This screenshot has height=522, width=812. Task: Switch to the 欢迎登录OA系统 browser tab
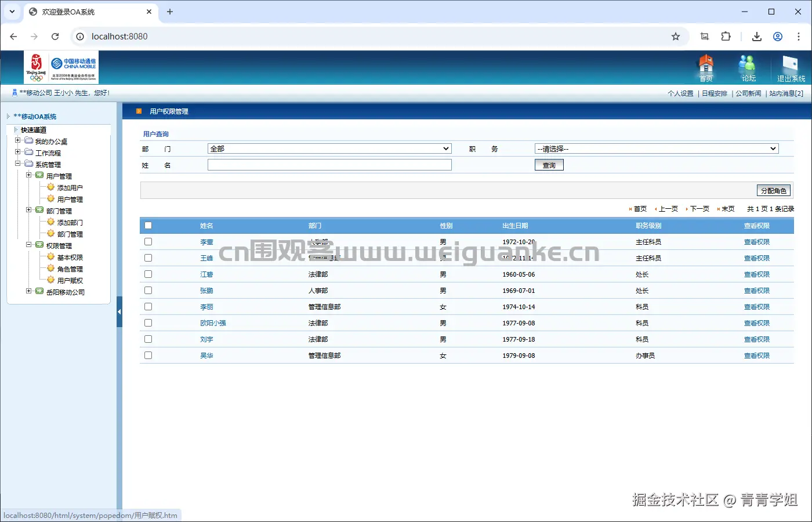click(x=90, y=12)
